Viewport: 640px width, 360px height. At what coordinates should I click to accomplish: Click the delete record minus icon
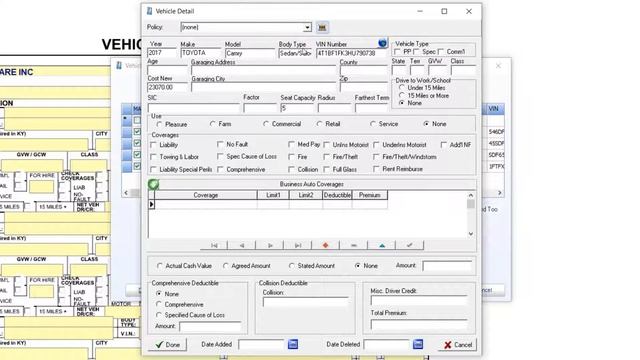(x=353, y=245)
